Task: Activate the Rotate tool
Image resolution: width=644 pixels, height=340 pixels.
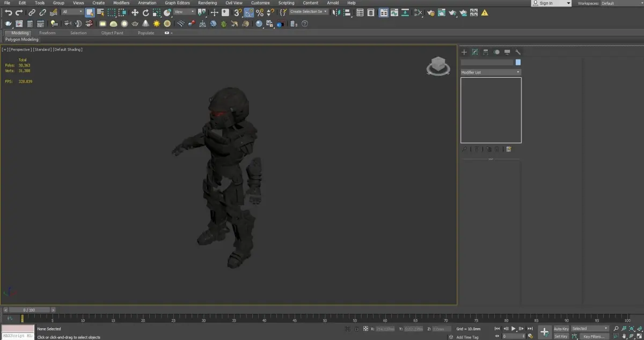Action: click(145, 12)
